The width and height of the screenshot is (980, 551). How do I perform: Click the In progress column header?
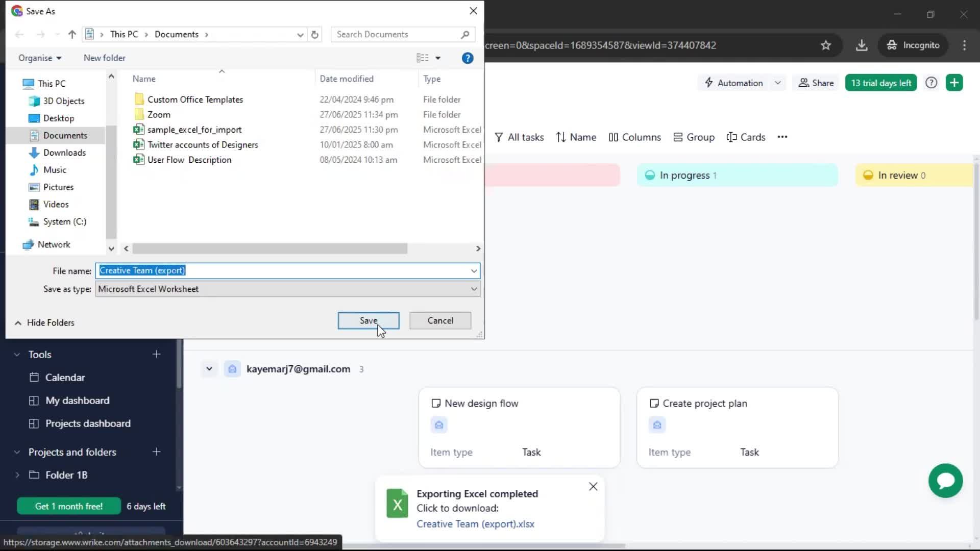point(737,175)
